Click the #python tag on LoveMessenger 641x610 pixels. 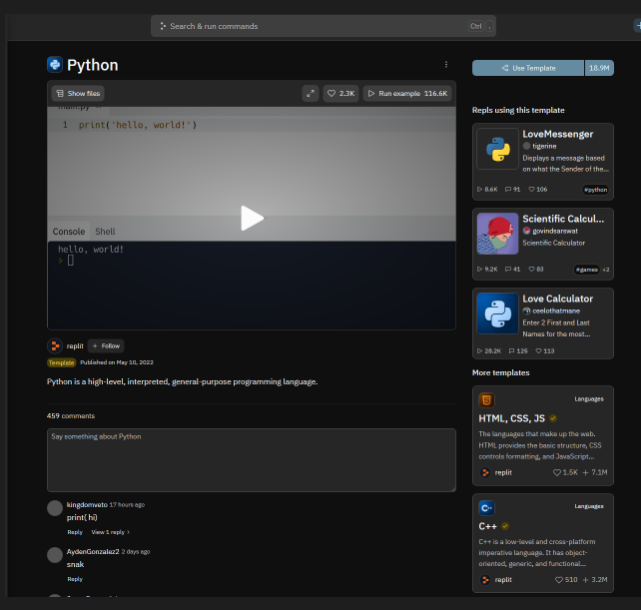(x=595, y=190)
